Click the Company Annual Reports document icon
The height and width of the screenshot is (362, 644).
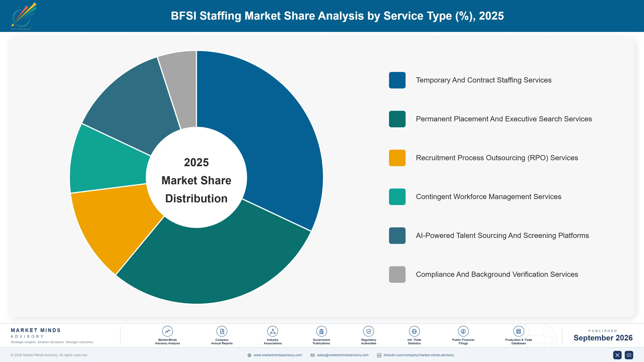(222, 331)
